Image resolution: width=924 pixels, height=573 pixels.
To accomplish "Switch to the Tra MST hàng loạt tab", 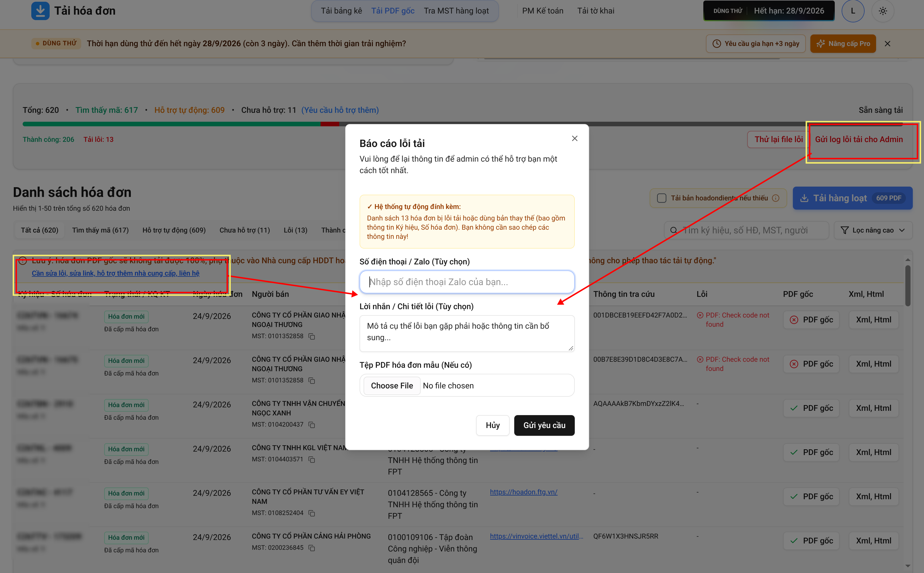I will (456, 11).
